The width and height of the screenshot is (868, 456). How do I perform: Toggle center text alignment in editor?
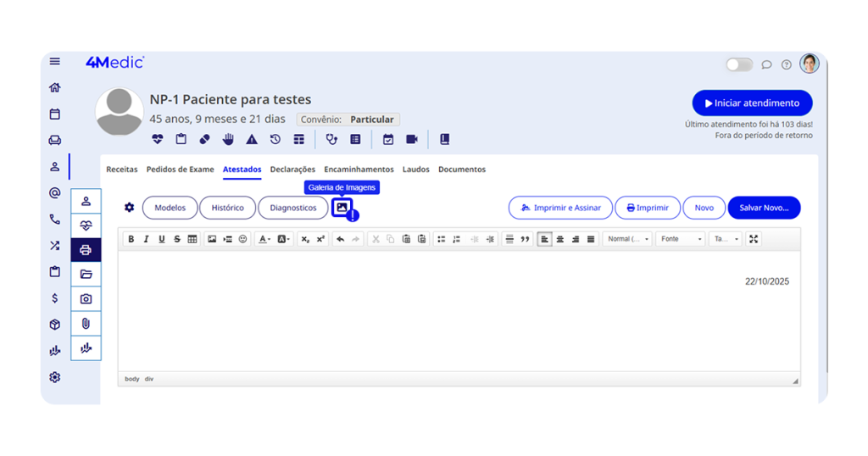pos(560,239)
